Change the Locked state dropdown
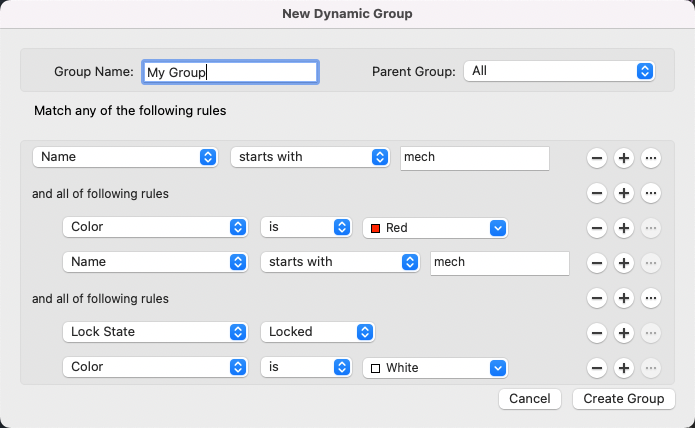The width and height of the screenshot is (695, 428). click(x=317, y=332)
